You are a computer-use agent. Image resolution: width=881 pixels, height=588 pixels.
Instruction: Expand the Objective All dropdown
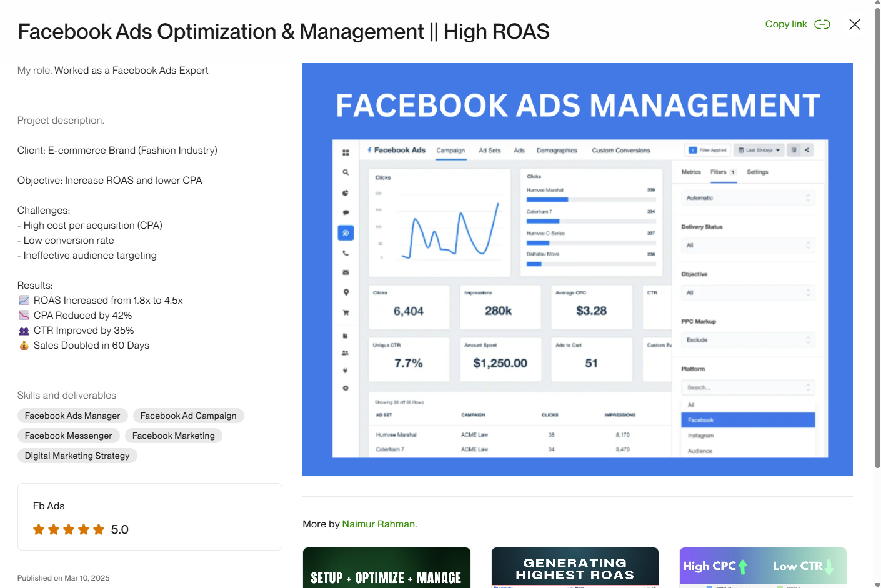748,292
